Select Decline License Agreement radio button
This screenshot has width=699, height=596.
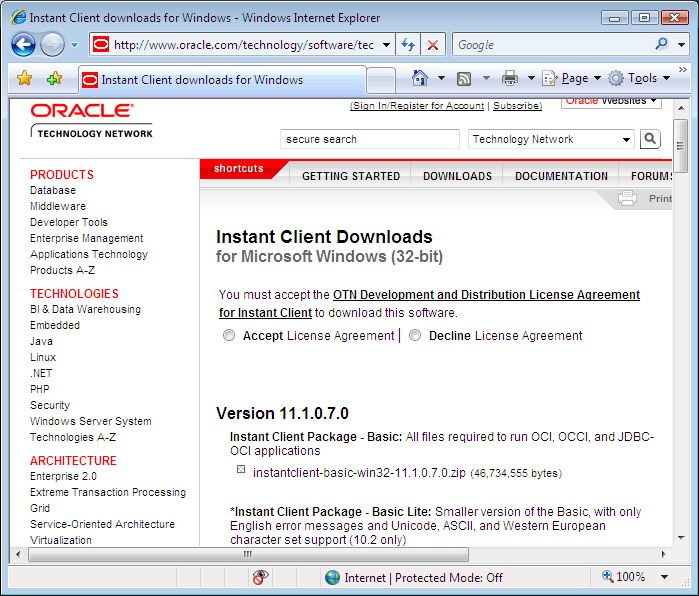coord(415,335)
